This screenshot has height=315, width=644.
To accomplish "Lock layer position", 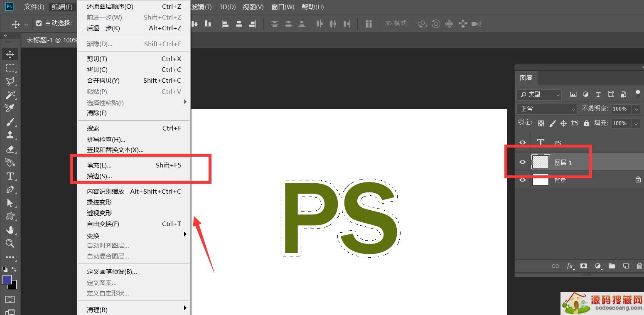I will (x=563, y=123).
